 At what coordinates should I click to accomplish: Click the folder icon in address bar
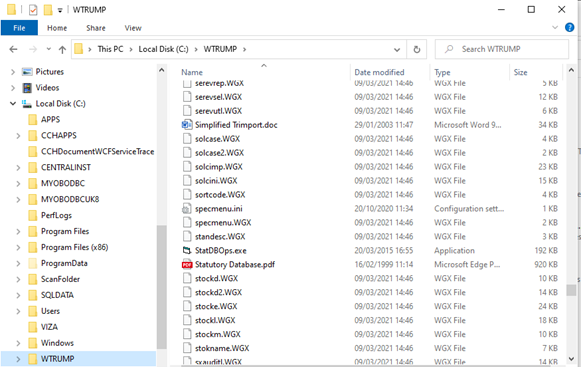79,49
